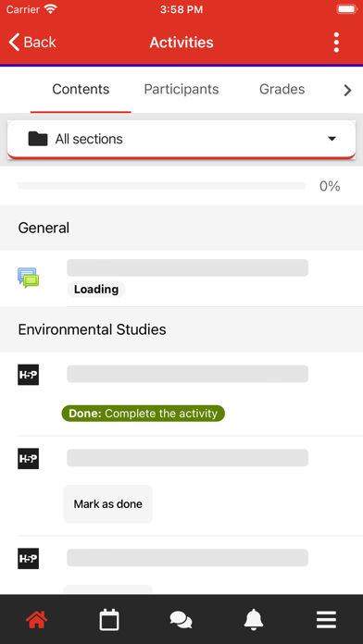Click the first H5P activity icon

29,375
